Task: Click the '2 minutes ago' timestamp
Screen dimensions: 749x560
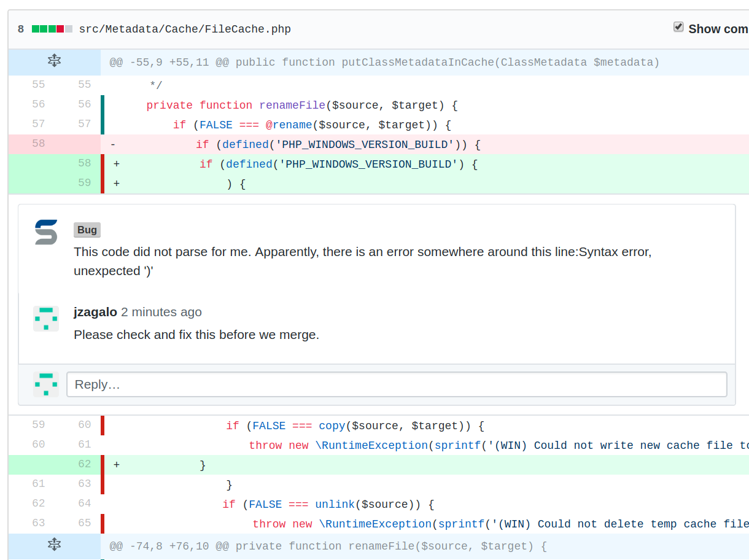Action: tap(161, 312)
